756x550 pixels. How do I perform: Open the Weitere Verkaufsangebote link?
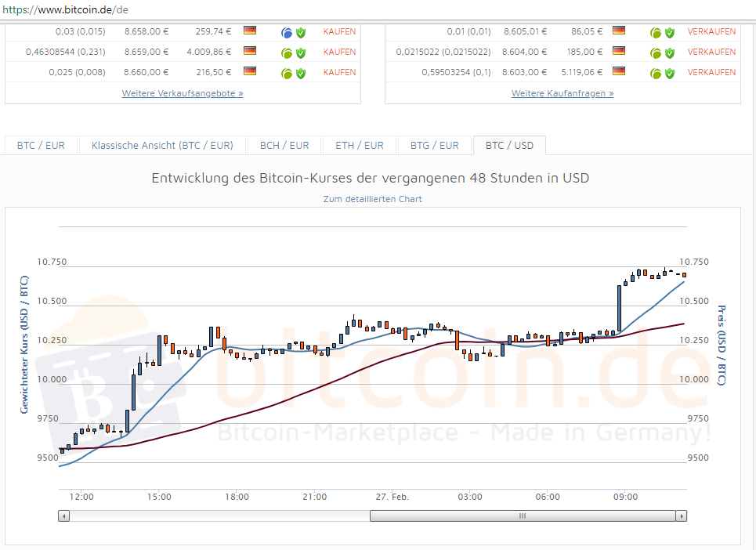182,92
